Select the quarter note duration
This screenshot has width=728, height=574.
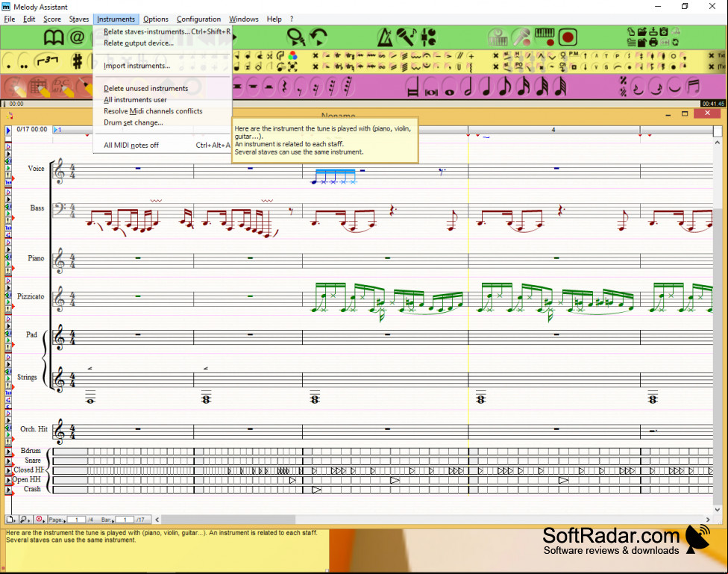(486, 87)
